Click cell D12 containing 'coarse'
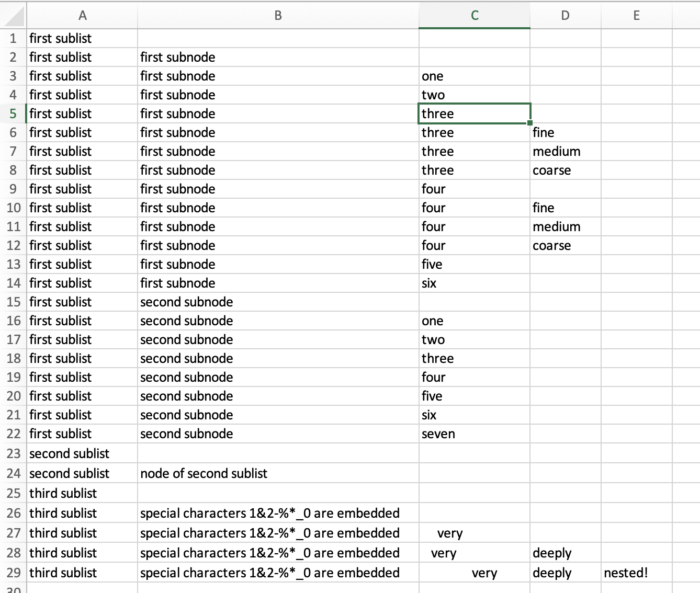The height and width of the screenshot is (593, 700). [566, 245]
